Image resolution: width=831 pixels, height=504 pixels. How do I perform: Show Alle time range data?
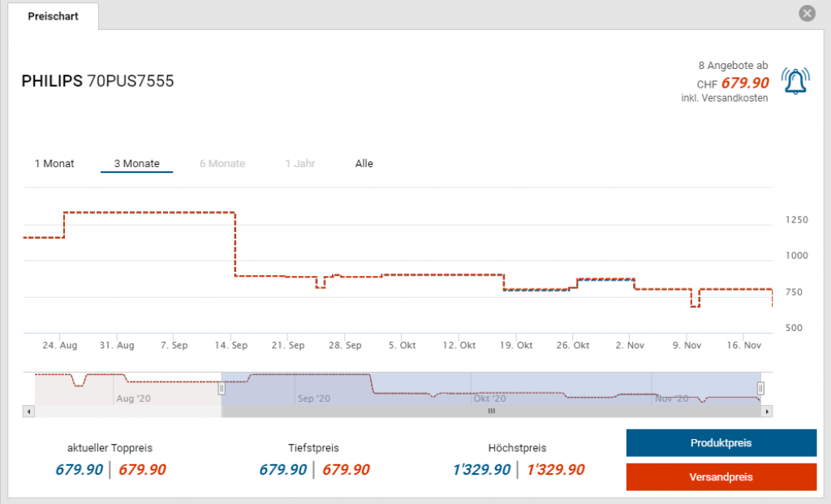tap(364, 164)
